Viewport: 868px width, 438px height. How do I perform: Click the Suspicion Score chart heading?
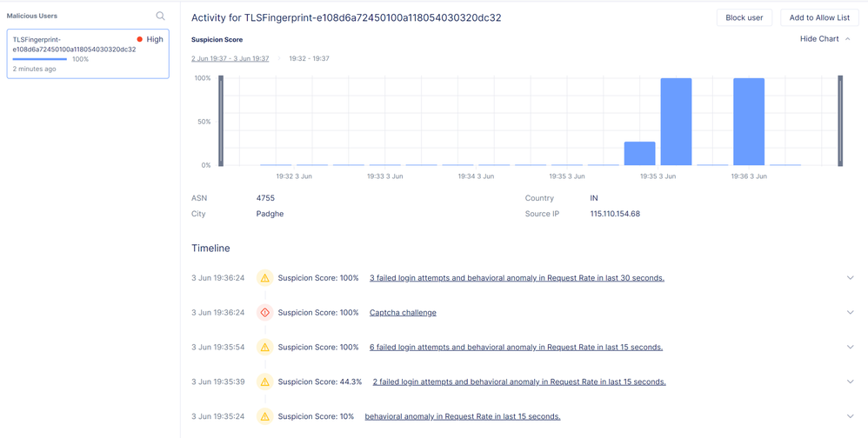pyautogui.click(x=217, y=40)
